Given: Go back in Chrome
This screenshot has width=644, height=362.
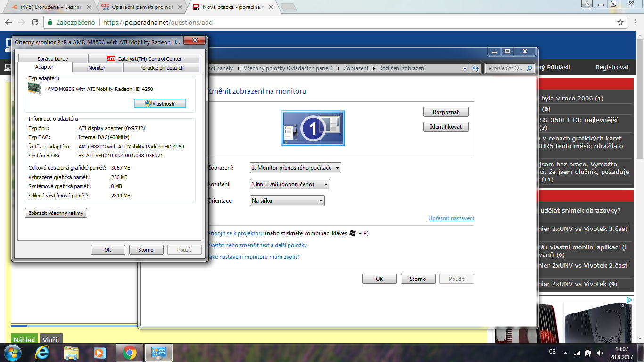Looking at the screenshot, I should [x=8, y=22].
